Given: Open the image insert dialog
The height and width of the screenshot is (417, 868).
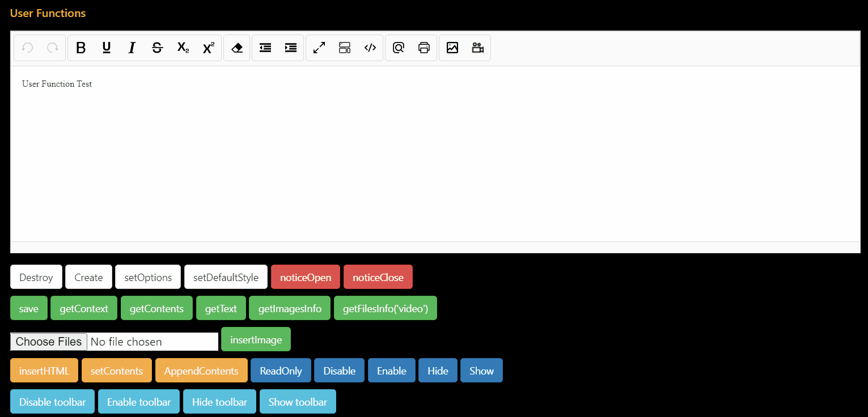Looking at the screenshot, I should click(452, 48).
